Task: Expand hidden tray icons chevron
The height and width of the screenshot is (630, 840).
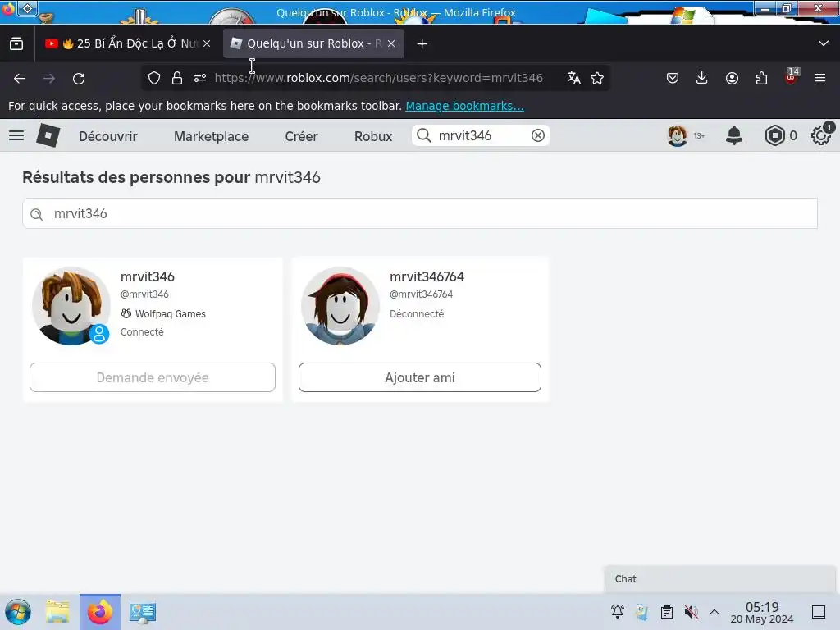Action: tap(714, 611)
